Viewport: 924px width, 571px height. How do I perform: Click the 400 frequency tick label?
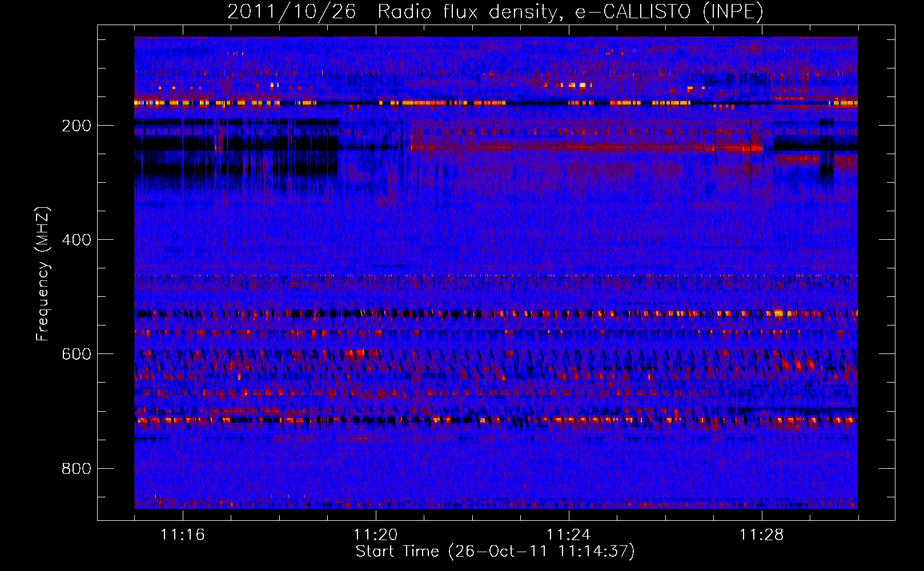tap(77, 240)
